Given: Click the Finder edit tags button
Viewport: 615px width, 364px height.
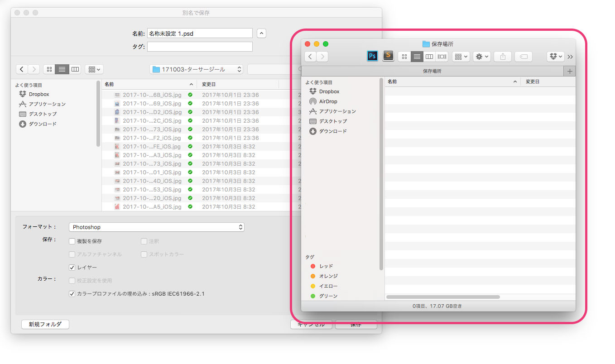Looking at the screenshot, I should tap(524, 57).
